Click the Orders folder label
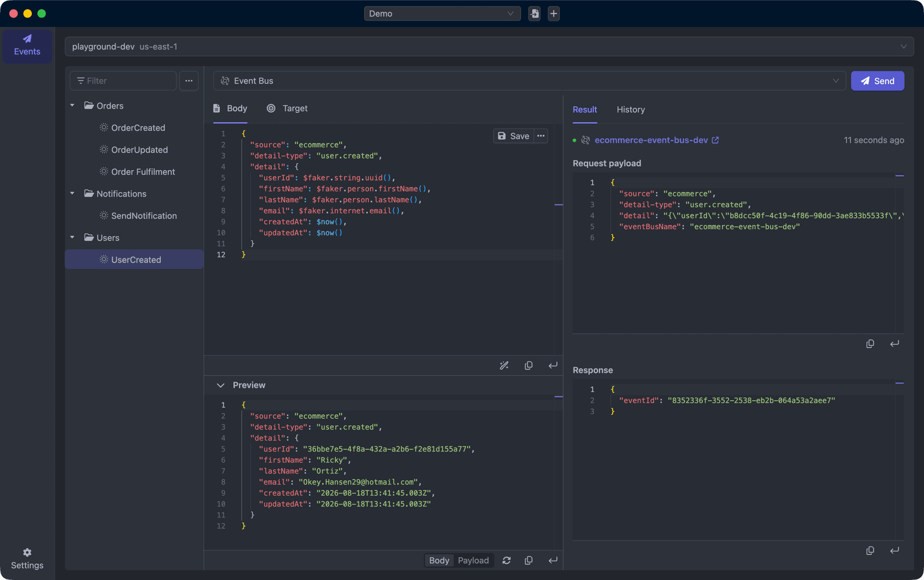 coord(110,106)
